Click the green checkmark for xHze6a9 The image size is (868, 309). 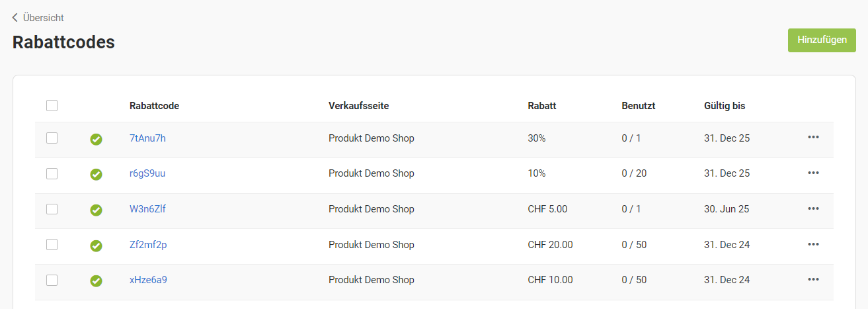pyautogui.click(x=96, y=281)
